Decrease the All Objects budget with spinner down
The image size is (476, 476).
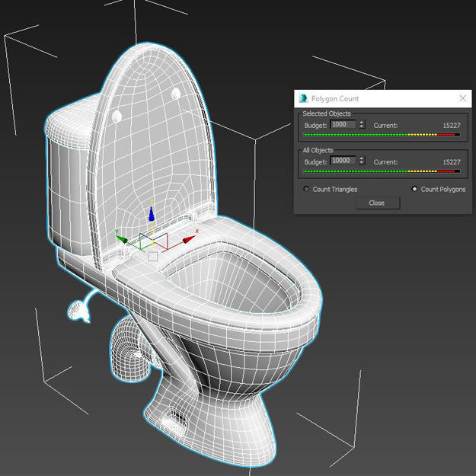361,163
